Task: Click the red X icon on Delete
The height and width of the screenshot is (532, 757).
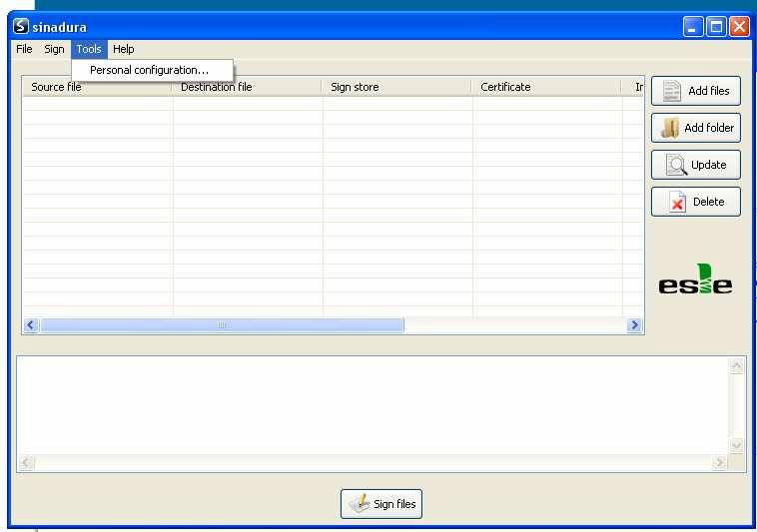Action: [x=677, y=202]
